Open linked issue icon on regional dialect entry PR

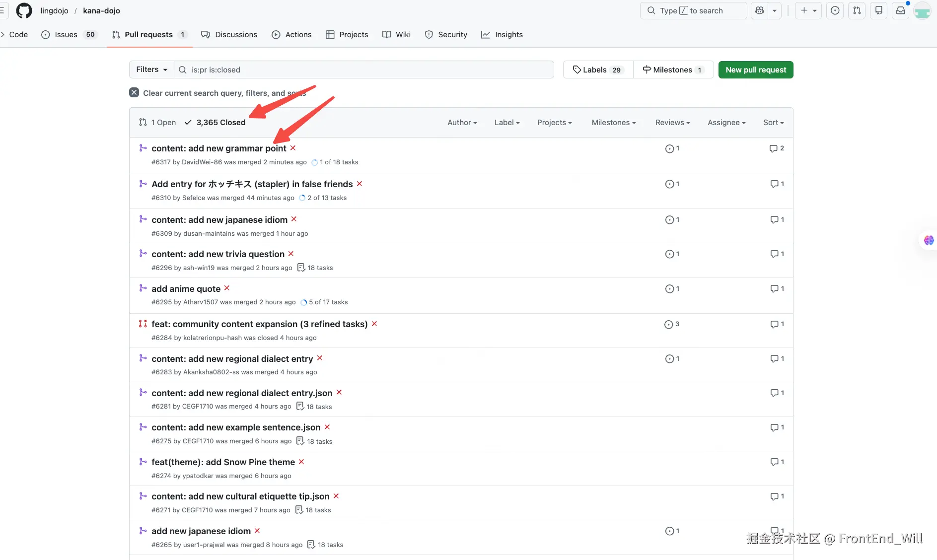pos(672,359)
